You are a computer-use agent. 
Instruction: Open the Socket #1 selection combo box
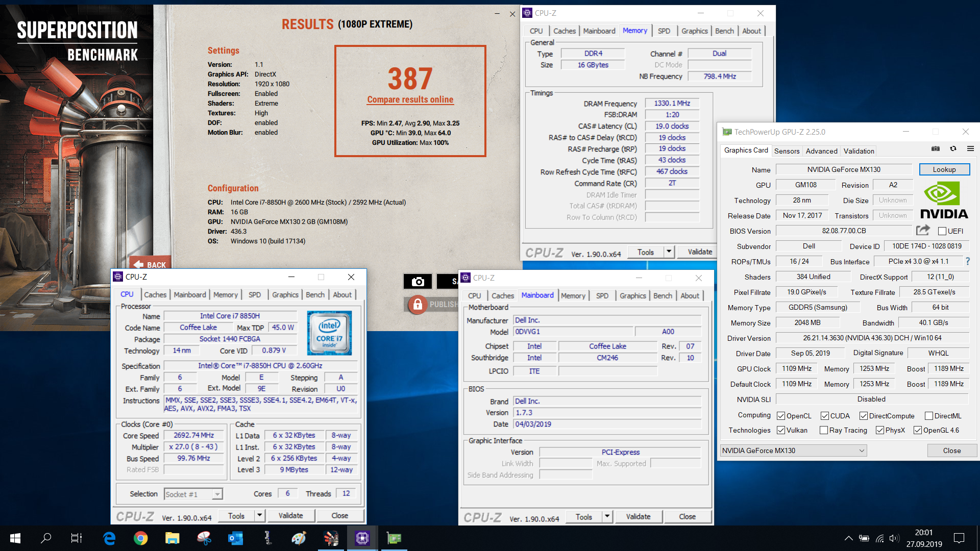point(193,494)
